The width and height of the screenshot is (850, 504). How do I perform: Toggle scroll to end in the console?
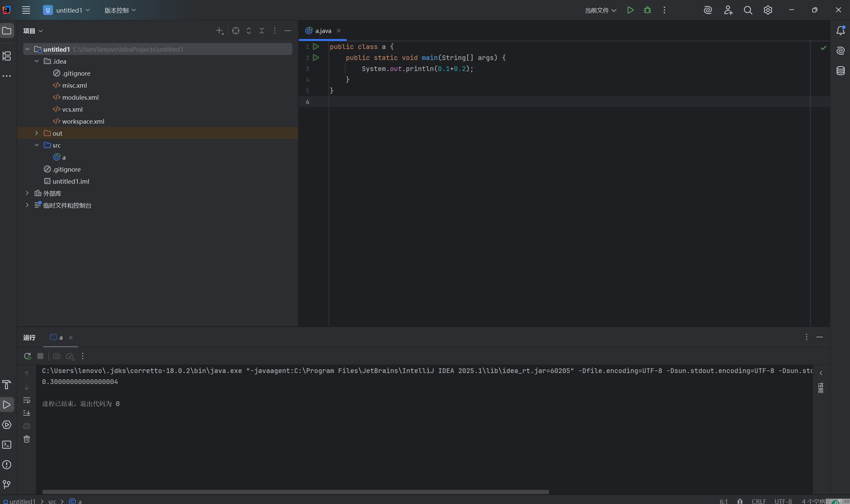click(x=27, y=413)
